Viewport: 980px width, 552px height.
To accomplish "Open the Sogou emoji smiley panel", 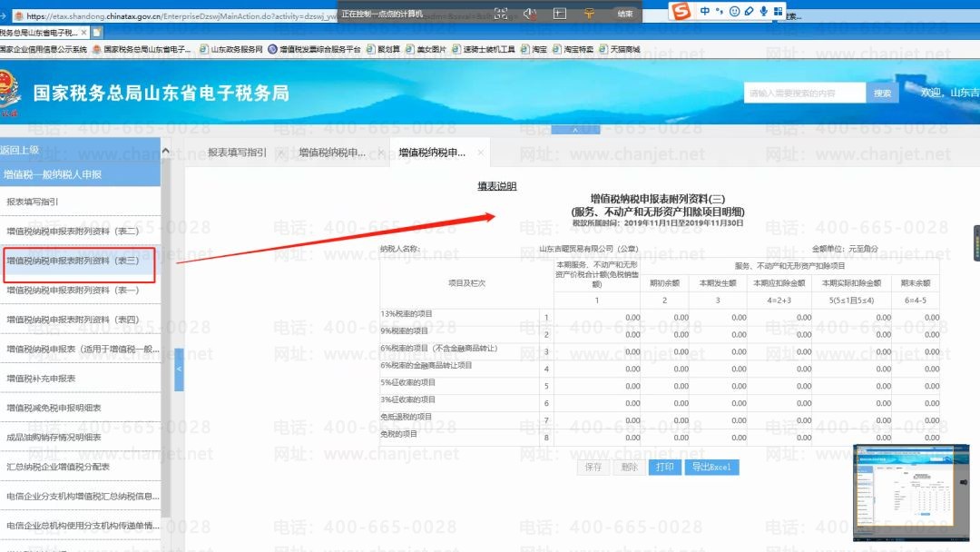I will [x=734, y=11].
